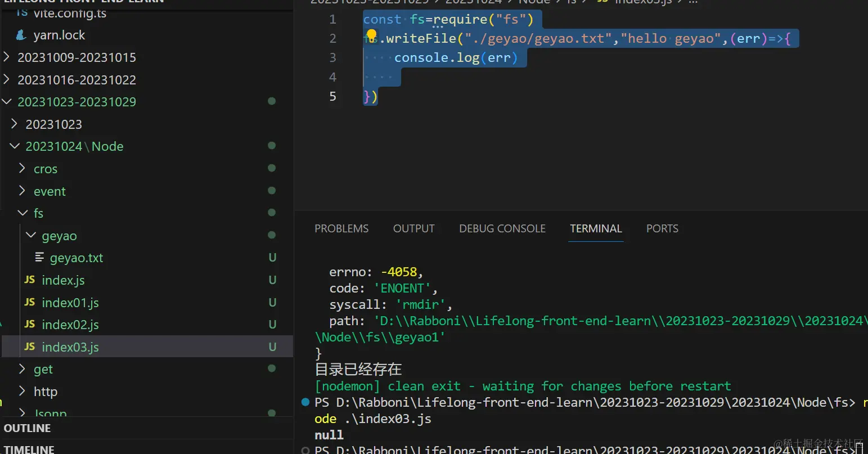Click the "./geyao/geyao.txt" string in editor
Viewport: 868px width, 454px height.
click(538, 38)
